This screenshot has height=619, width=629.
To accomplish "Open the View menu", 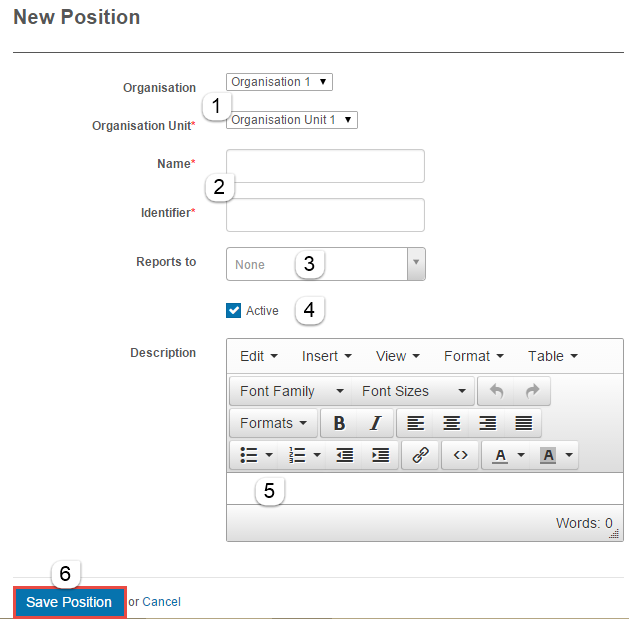I will click(398, 356).
